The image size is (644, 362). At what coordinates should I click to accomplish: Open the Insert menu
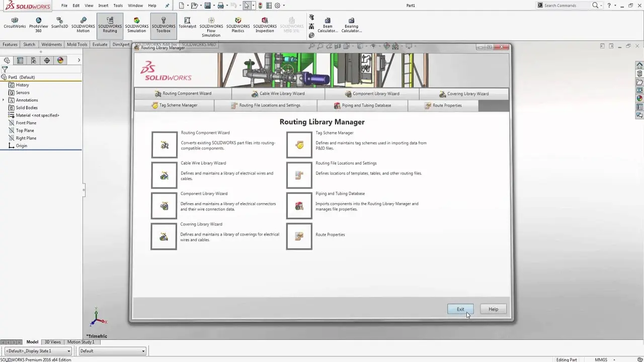click(103, 6)
